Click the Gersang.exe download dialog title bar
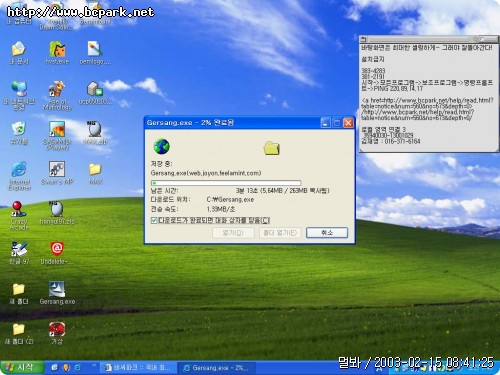 [x=232, y=123]
